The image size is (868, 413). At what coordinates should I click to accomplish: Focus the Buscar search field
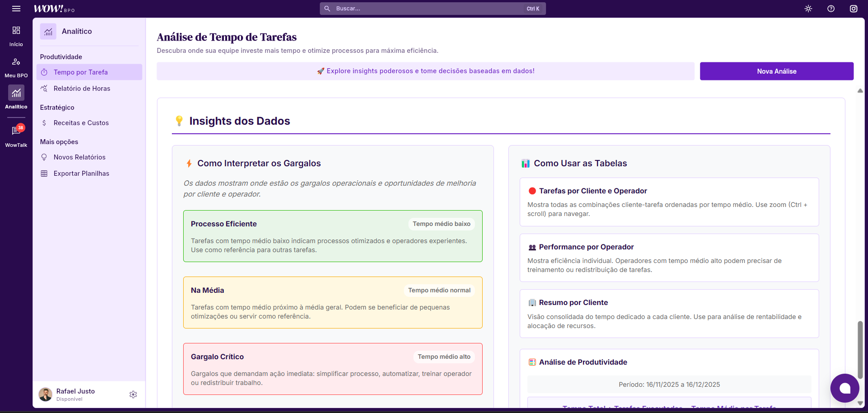[x=430, y=9]
